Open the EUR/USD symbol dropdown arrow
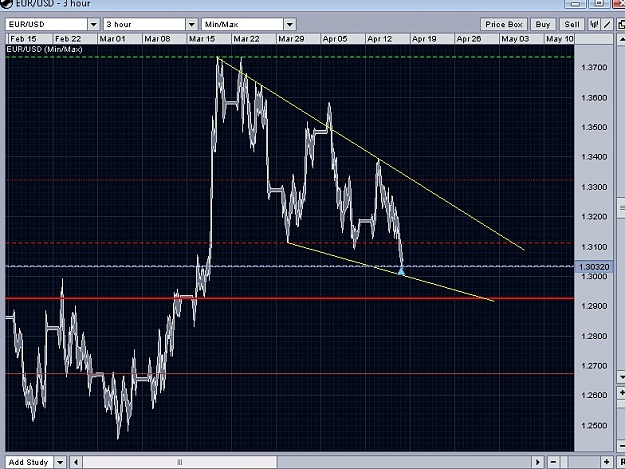 (x=94, y=24)
